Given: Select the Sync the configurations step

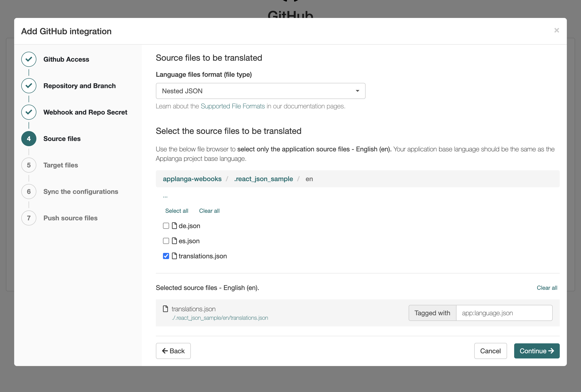Looking at the screenshot, I should tap(81, 192).
